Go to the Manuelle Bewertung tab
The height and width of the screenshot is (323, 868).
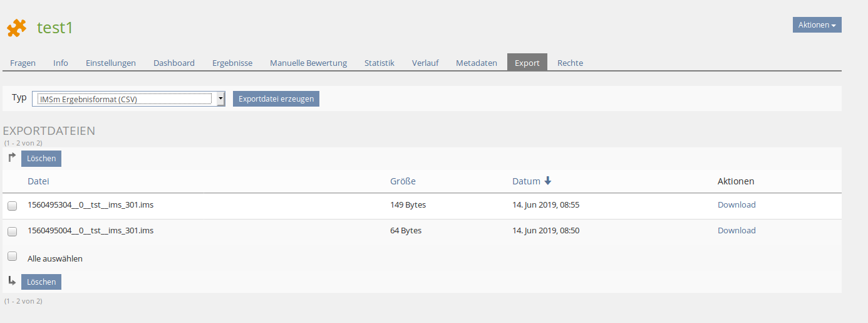(x=308, y=63)
